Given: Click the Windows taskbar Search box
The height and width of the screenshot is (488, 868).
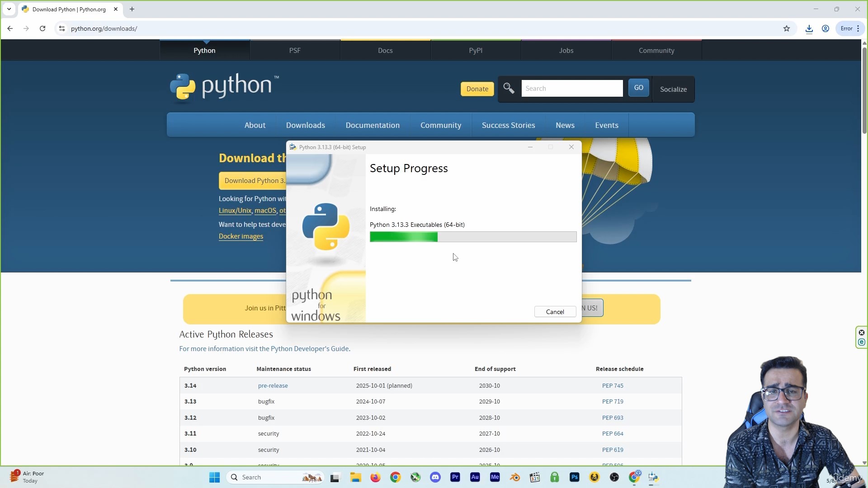Looking at the screenshot, I should [x=276, y=477].
